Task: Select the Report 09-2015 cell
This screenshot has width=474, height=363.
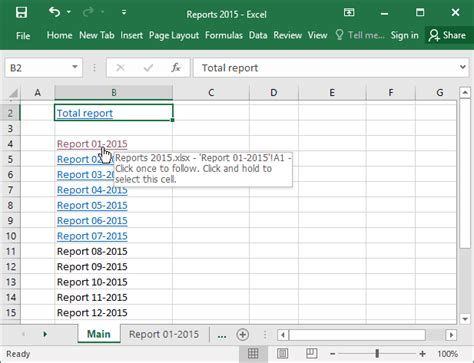Action: (114, 267)
